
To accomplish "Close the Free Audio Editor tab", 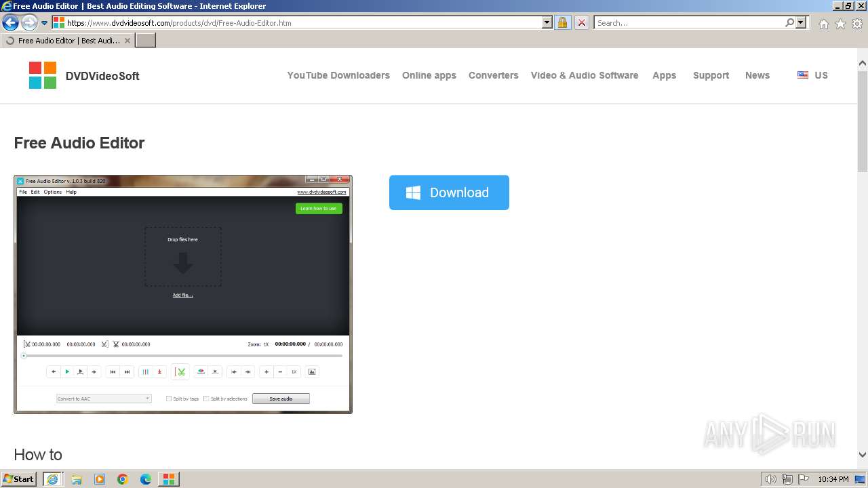I will (127, 41).
